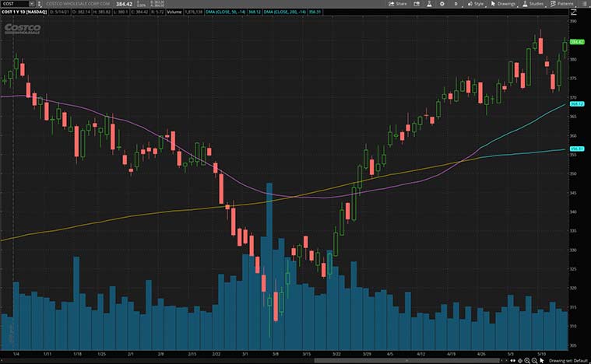Click the hamburger menu icon at top right
Image resolution: width=591 pixels, height=364 pixels.
click(585, 4)
